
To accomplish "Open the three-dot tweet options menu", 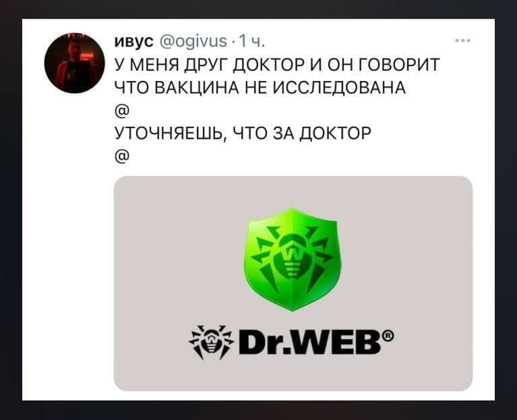I will [462, 41].
